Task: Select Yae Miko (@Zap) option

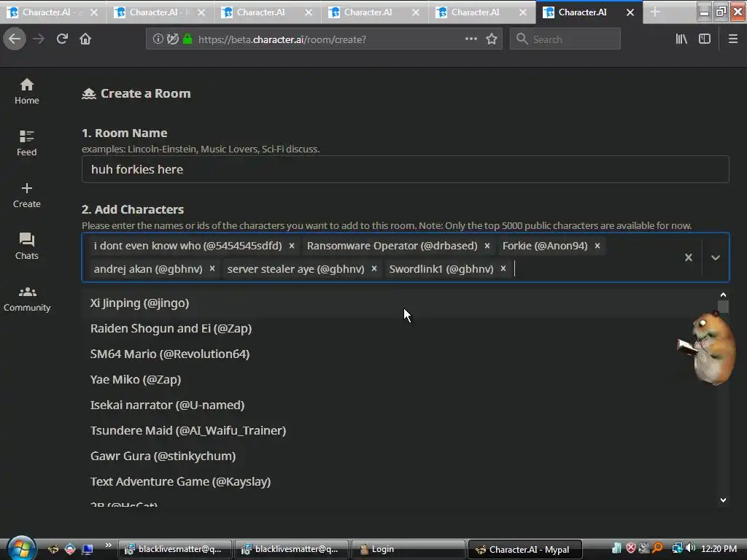Action: [x=399, y=379]
